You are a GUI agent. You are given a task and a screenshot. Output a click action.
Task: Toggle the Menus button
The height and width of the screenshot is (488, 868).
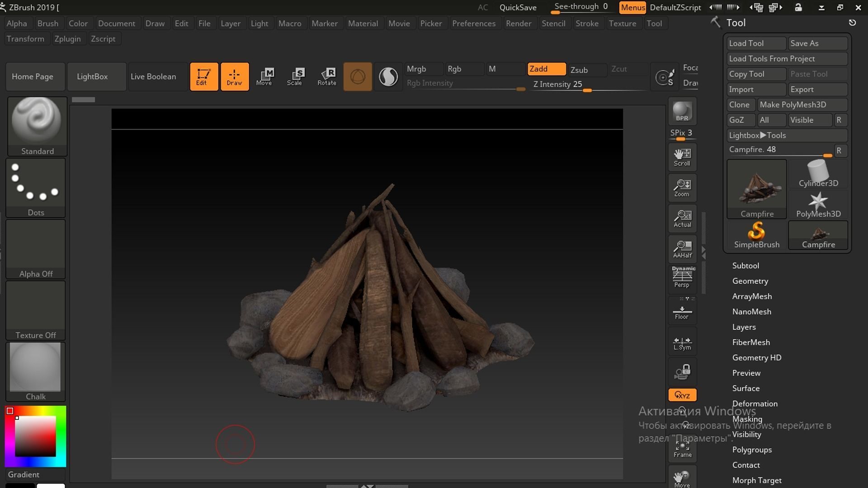632,8
